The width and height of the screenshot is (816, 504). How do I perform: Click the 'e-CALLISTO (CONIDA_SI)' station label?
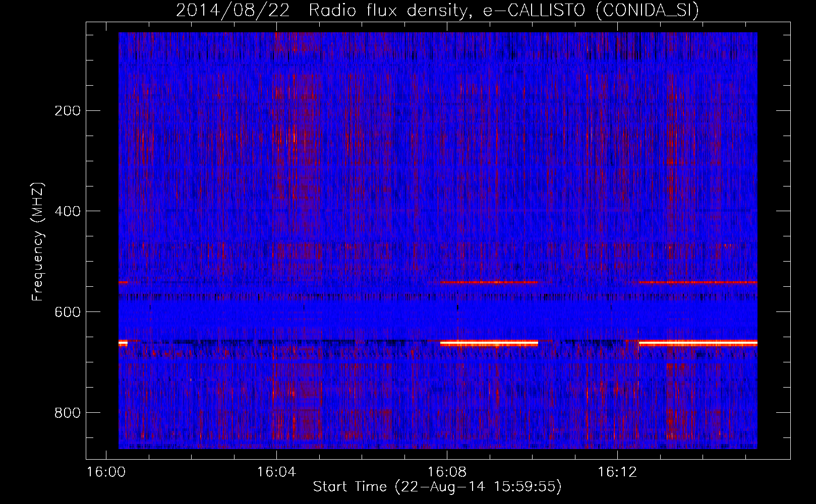point(591,11)
